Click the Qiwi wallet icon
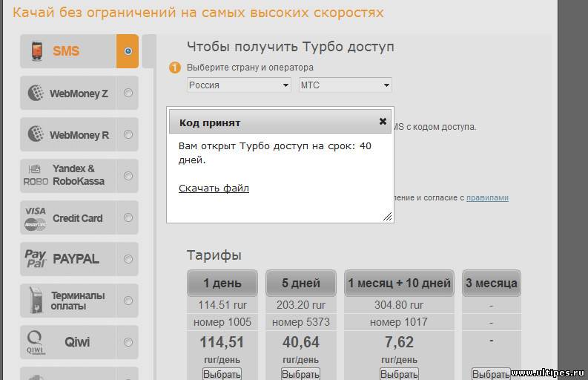The width and height of the screenshot is (588, 380). (x=35, y=342)
